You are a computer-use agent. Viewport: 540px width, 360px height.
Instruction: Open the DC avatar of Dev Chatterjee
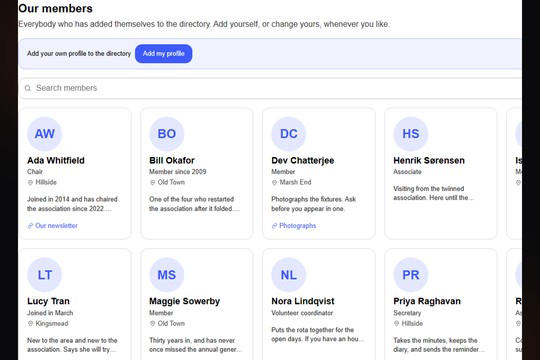[x=289, y=134]
